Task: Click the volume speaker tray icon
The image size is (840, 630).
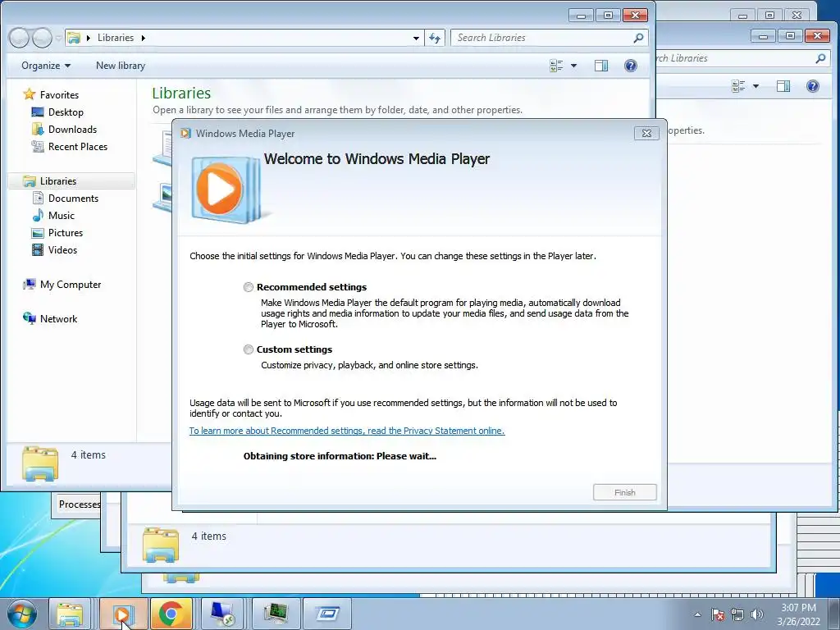Action: (756, 614)
